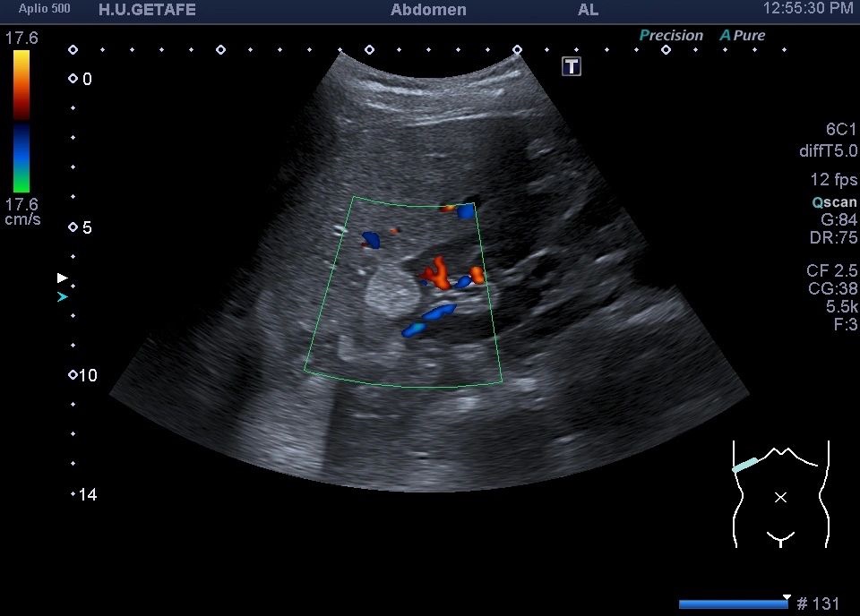Toggle the Precision imaging mode
Screen dimensions: 860x616
[x=671, y=36]
